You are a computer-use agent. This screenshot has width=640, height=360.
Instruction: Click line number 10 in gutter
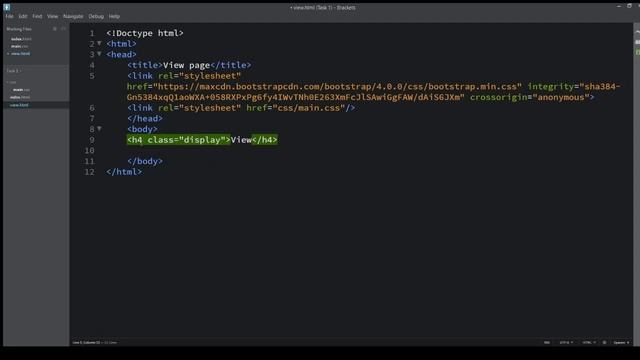tap(90, 151)
